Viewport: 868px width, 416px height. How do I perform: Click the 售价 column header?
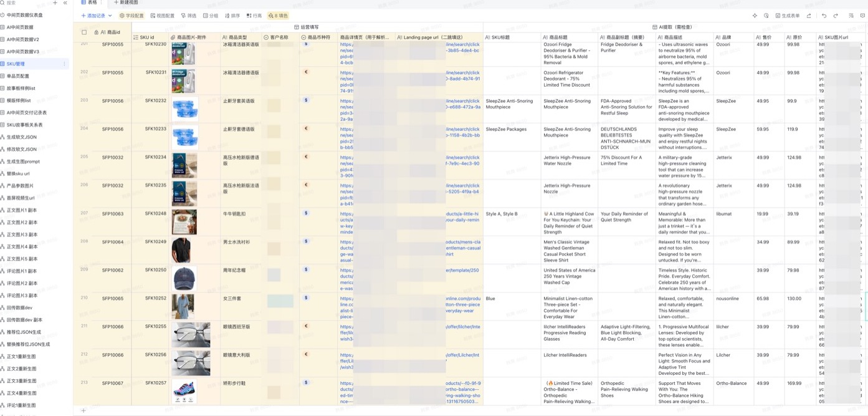(x=769, y=37)
